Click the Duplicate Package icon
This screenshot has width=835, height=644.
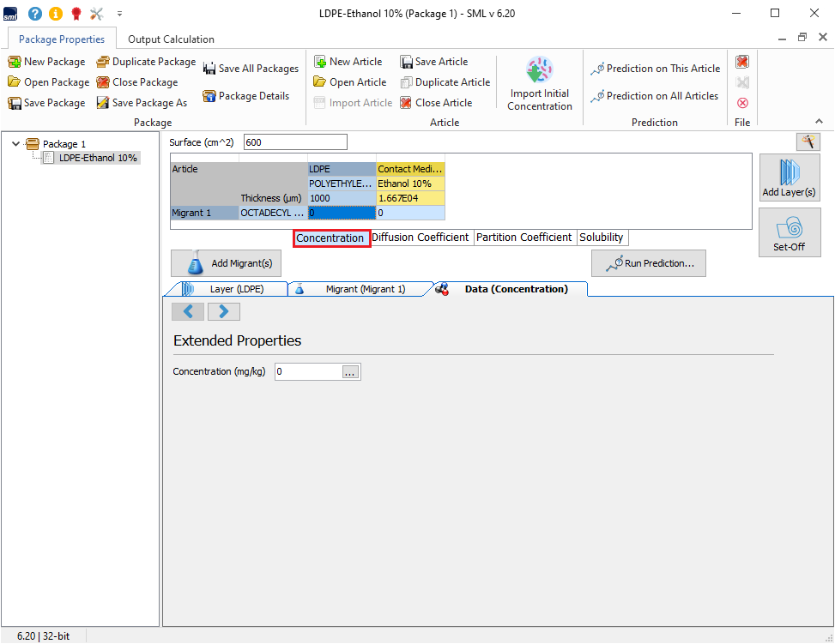pos(103,62)
